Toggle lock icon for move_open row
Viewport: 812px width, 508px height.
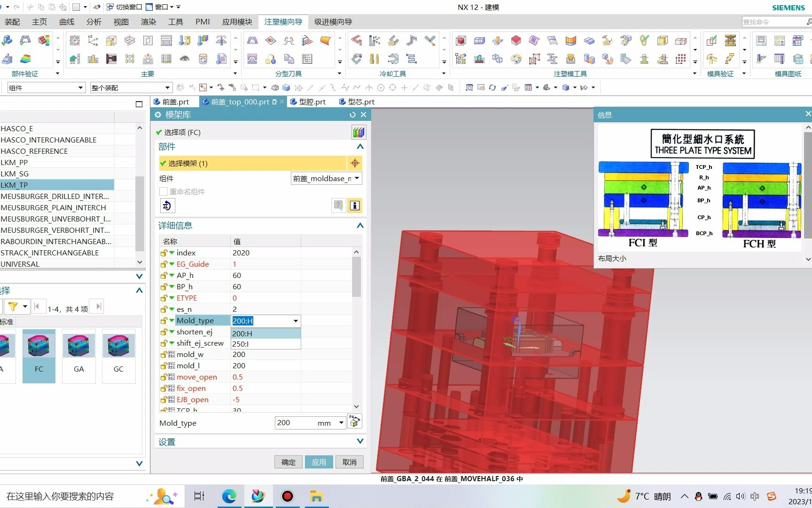click(164, 377)
